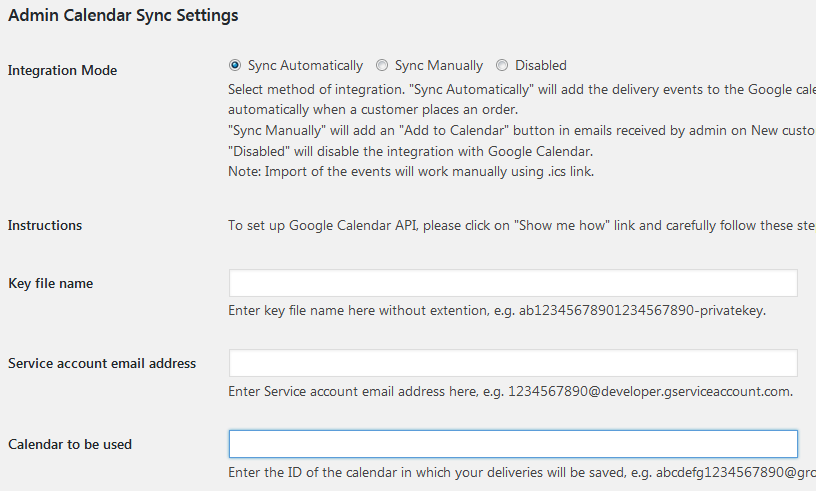
Task: Click the Calendar to be used text box
Action: pos(513,444)
